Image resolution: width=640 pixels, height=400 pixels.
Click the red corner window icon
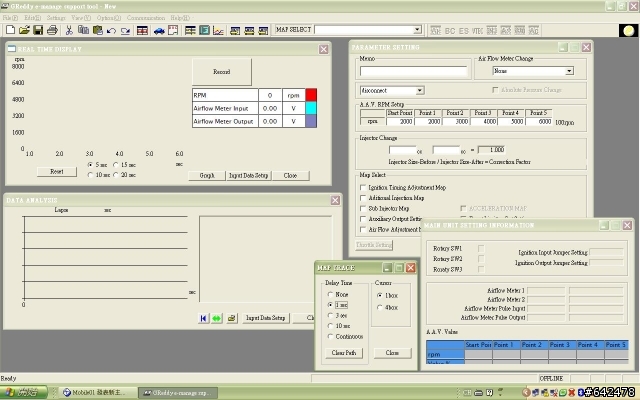173,30
